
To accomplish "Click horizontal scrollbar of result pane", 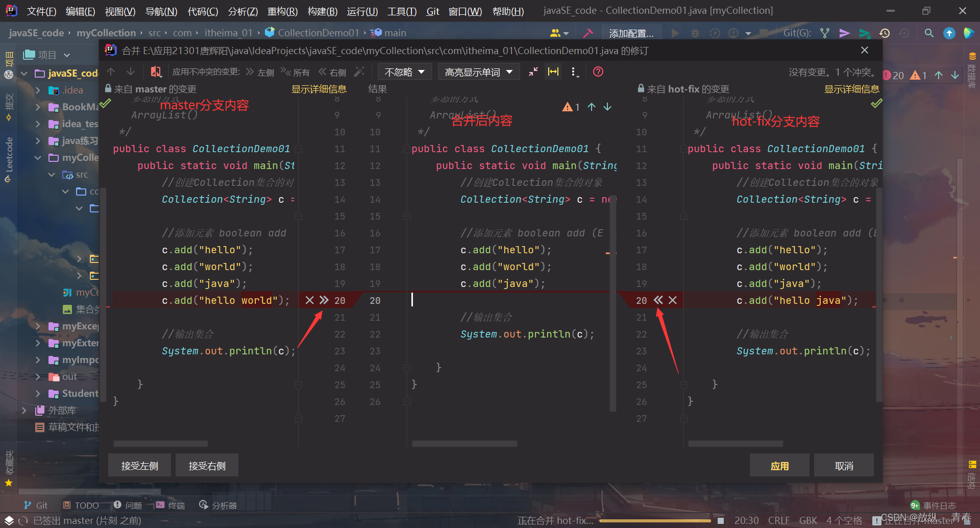I will click(464, 444).
